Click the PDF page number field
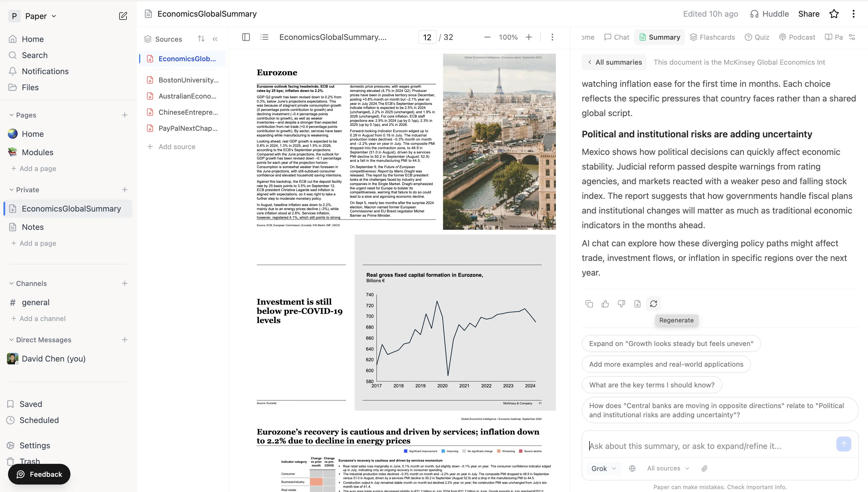 pos(427,37)
